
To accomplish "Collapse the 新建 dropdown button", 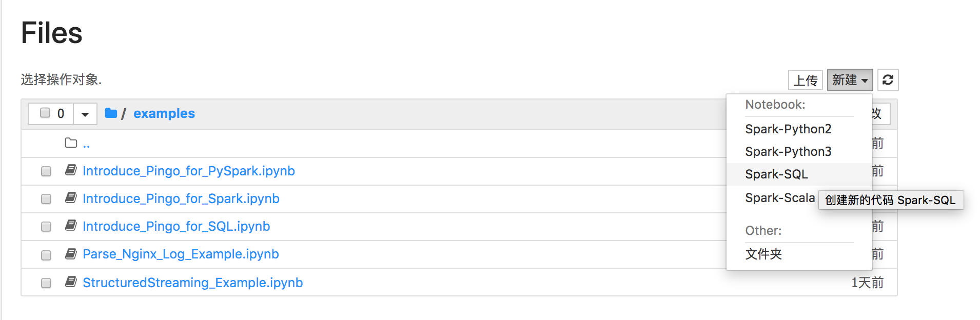I will (850, 80).
